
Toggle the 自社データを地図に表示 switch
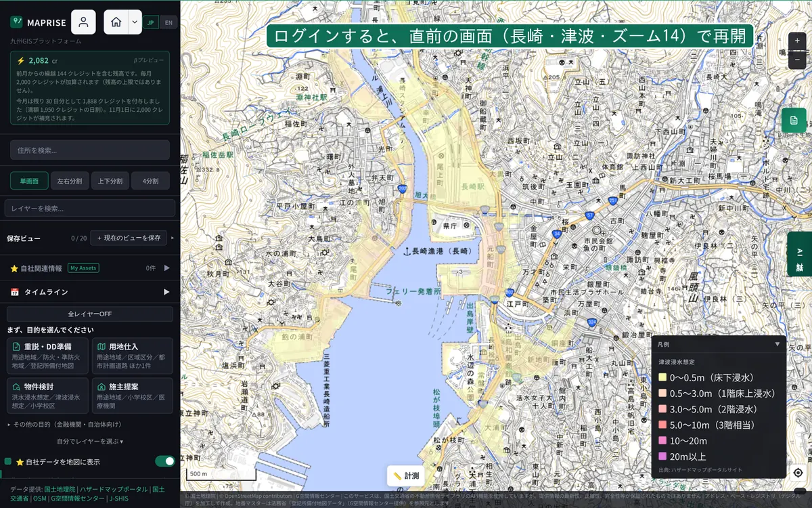coord(165,461)
